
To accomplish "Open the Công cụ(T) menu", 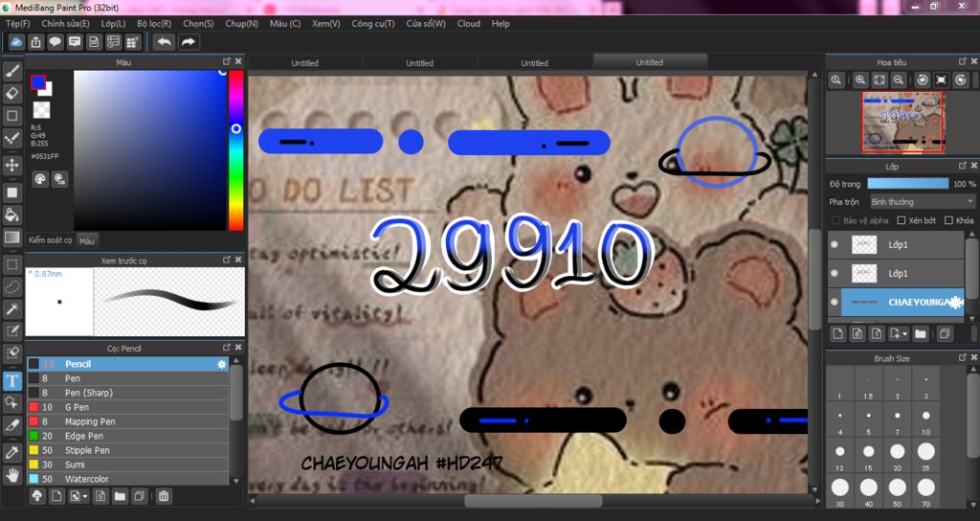I will (373, 24).
